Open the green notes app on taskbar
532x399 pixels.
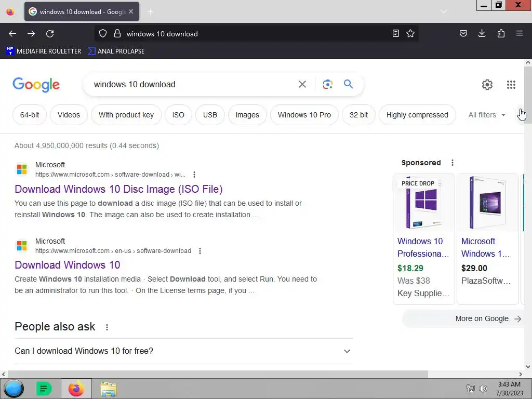pos(44,389)
